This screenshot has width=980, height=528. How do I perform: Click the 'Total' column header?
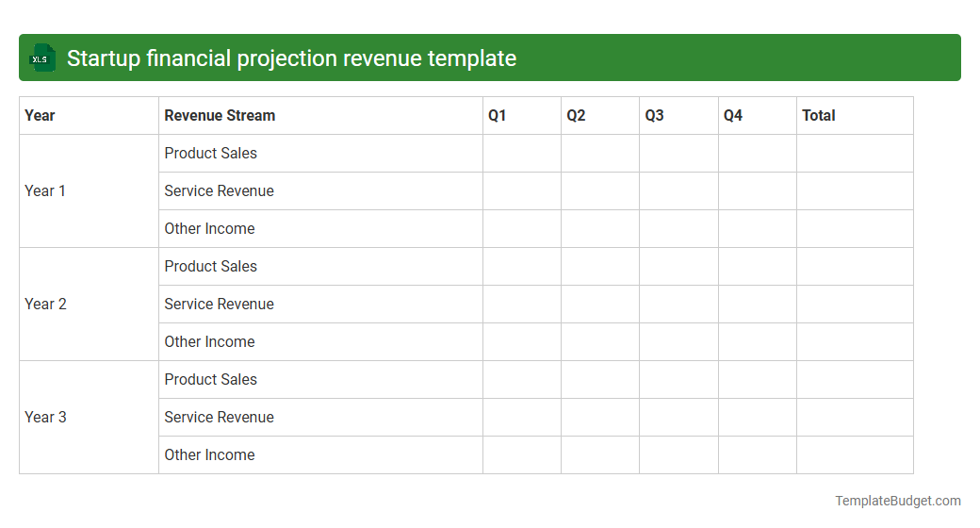tap(855, 116)
